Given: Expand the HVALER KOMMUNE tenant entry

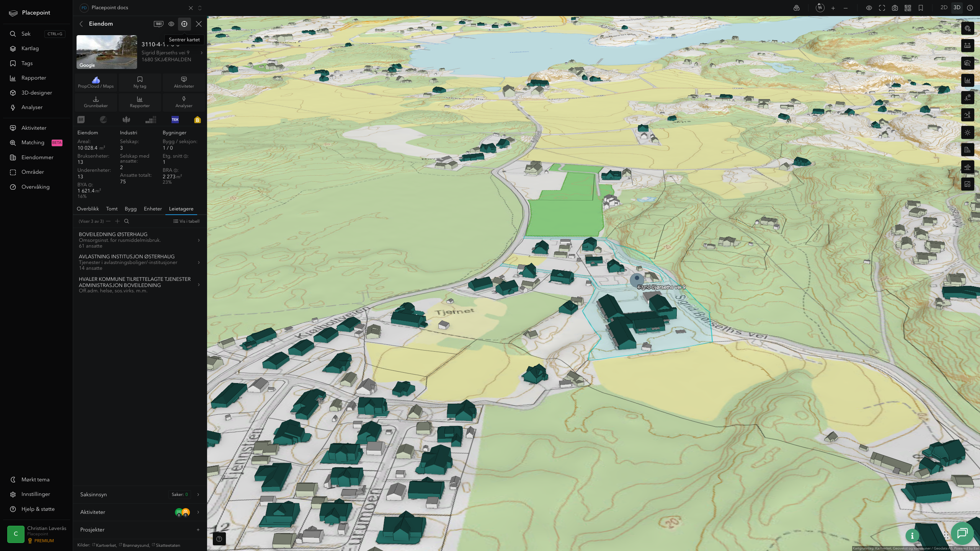Looking at the screenshot, I should point(140,285).
